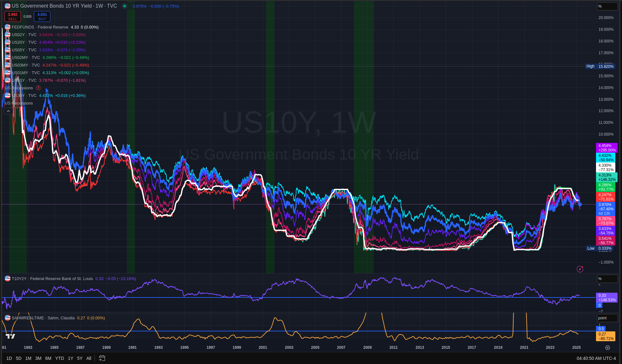Open chart axis settings gear icon
Screen dimensions: 622x364
pyautogui.click(x=607, y=348)
